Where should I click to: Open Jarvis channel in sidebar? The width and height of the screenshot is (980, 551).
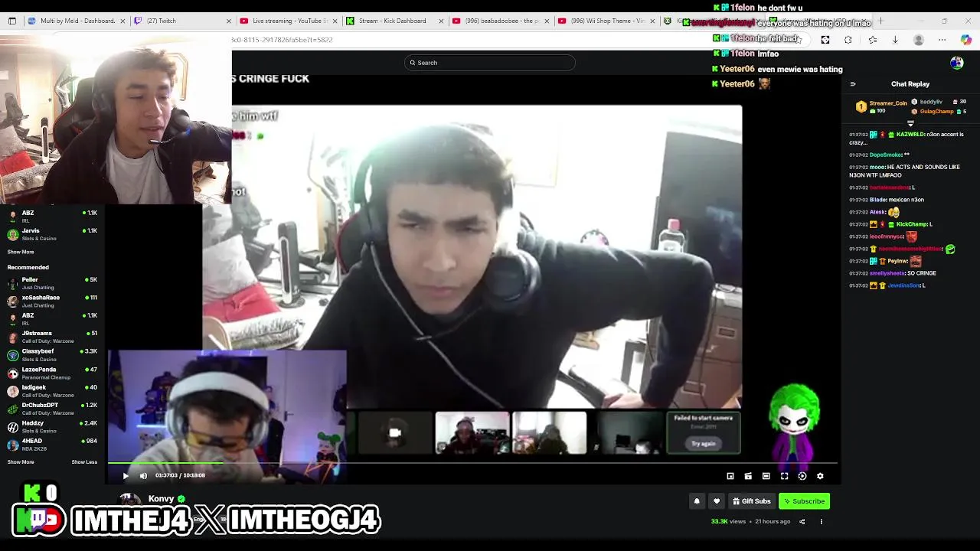pos(52,234)
